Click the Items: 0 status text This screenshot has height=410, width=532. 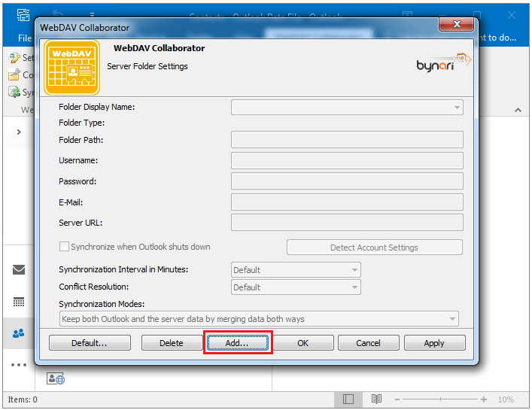pos(23,399)
